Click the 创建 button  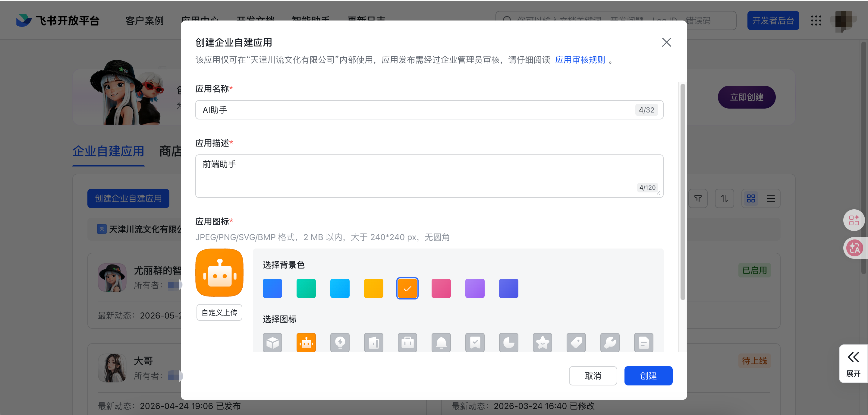pyautogui.click(x=648, y=375)
